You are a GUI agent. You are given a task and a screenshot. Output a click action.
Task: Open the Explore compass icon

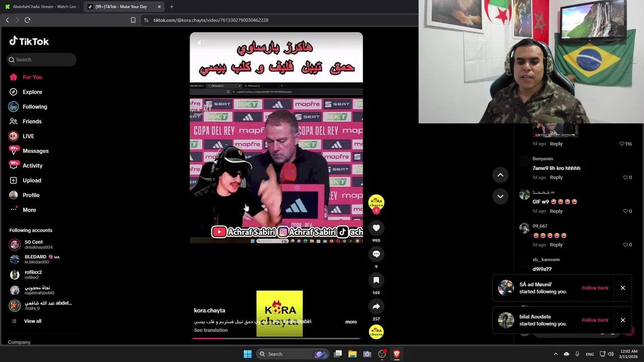point(13,92)
